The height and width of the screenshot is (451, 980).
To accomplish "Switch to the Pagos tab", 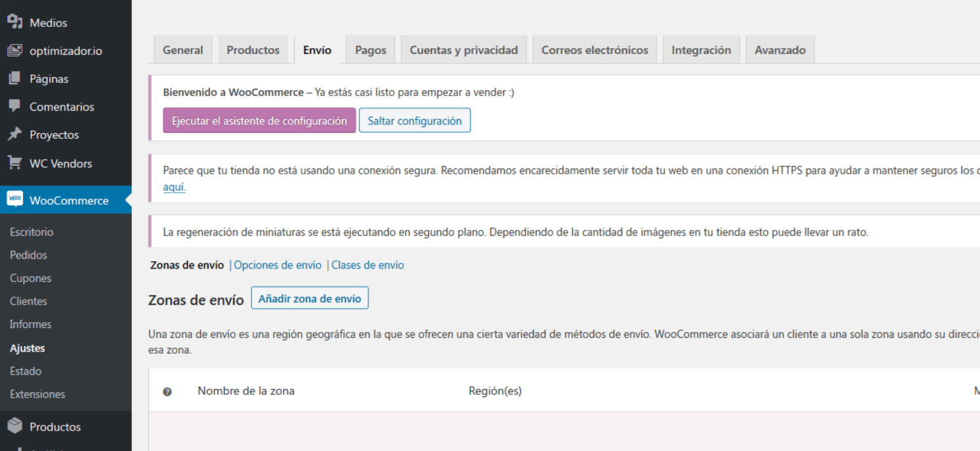I will coord(371,50).
